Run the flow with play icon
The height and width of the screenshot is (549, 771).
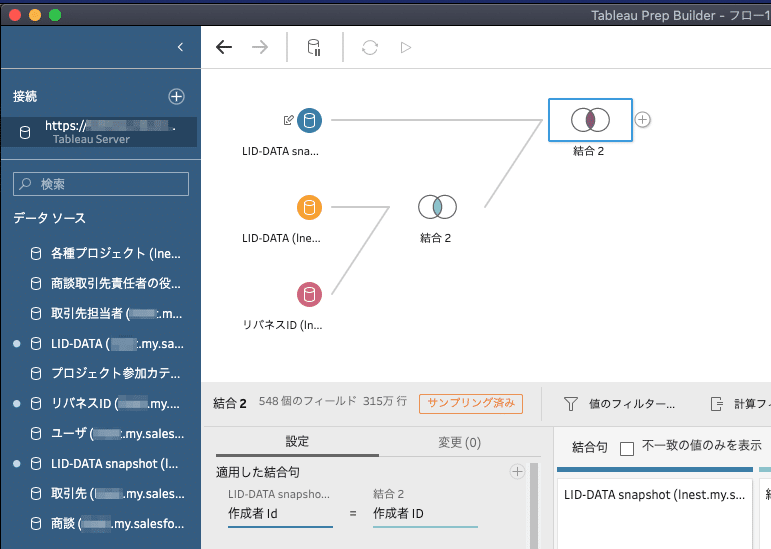tap(406, 48)
